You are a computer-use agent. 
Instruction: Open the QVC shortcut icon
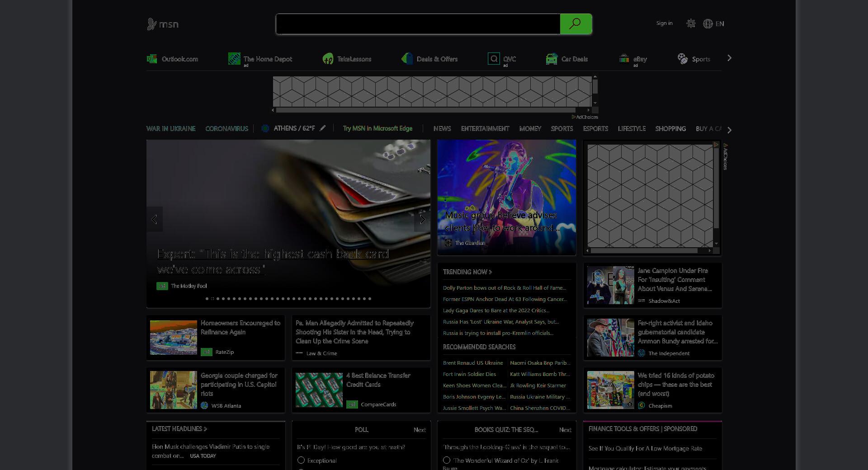click(494, 59)
